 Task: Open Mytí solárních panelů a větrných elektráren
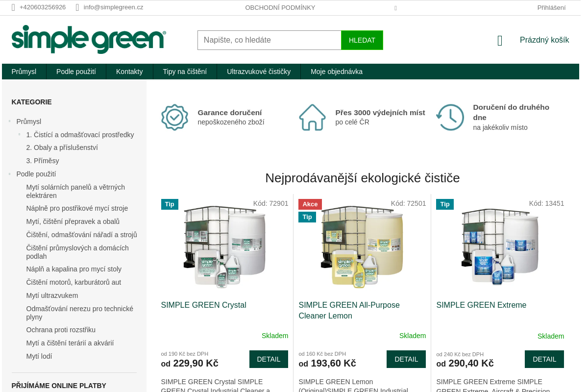pyautogui.click(x=75, y=191)
